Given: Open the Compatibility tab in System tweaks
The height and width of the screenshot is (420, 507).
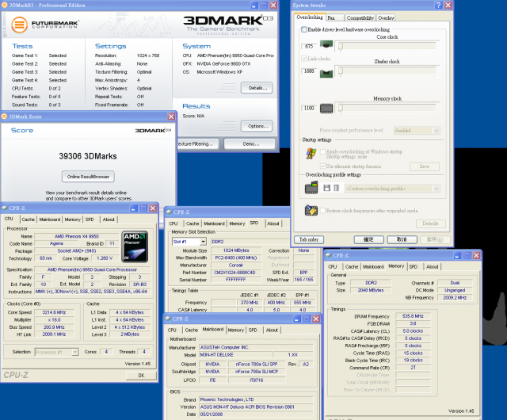Looking at the screenshot, I should tap(360, 18).
